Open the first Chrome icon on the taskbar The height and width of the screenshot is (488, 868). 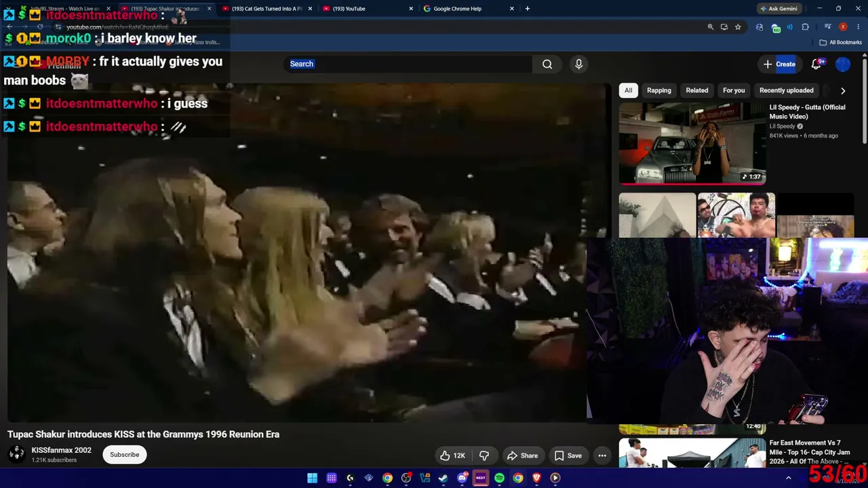[387, 478]
